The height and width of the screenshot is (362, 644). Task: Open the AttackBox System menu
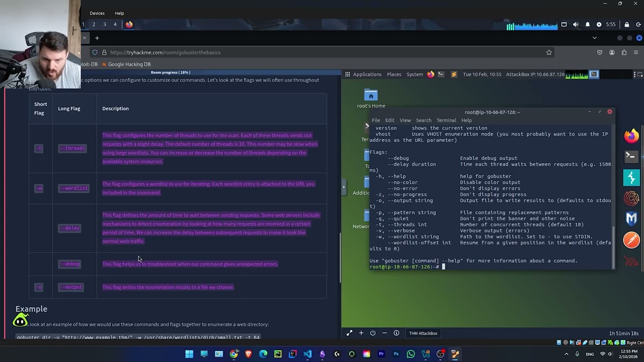(415, 74)
